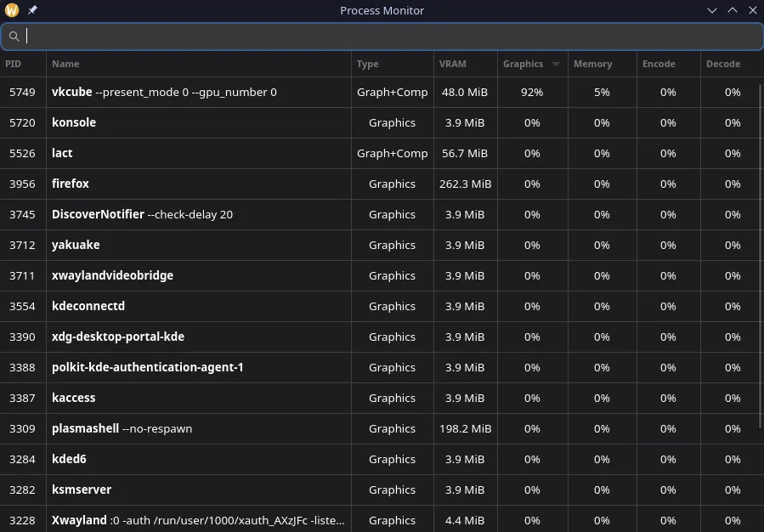Click the Encode column header
This screenshot has height=532, width=764.
(659, 64)
